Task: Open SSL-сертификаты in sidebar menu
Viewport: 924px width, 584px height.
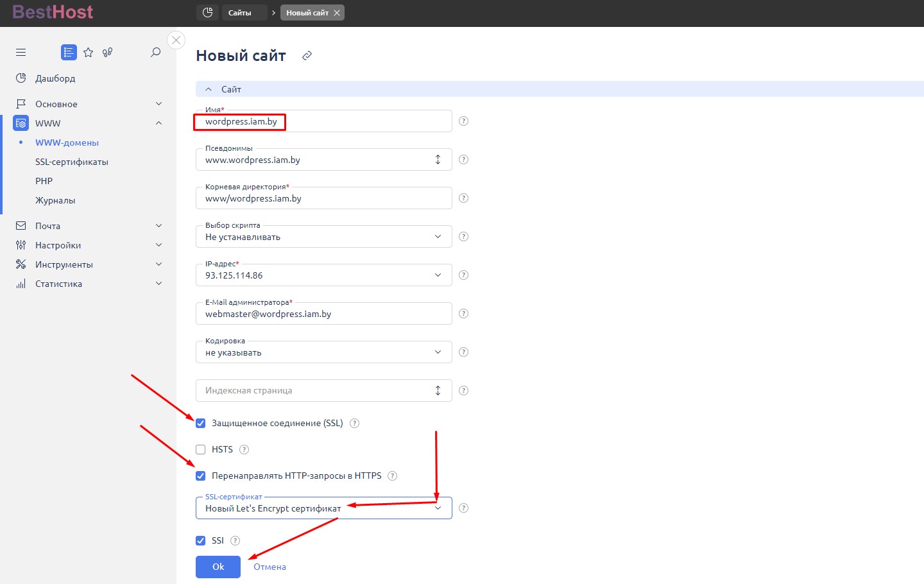Action: [72, 162]
